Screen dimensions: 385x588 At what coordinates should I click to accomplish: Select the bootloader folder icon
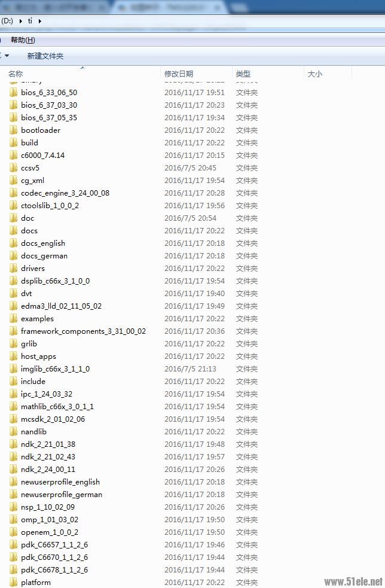click(x=14, y=130)
